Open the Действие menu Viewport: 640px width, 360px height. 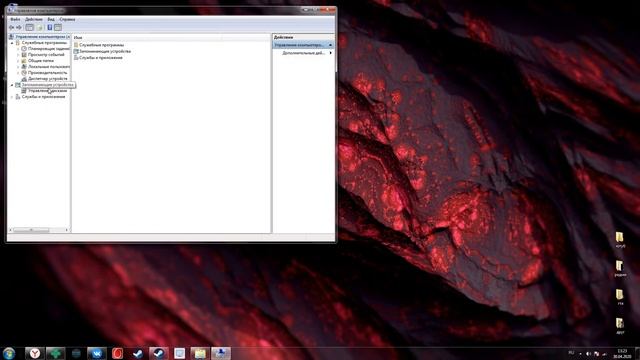pos(33,19)
